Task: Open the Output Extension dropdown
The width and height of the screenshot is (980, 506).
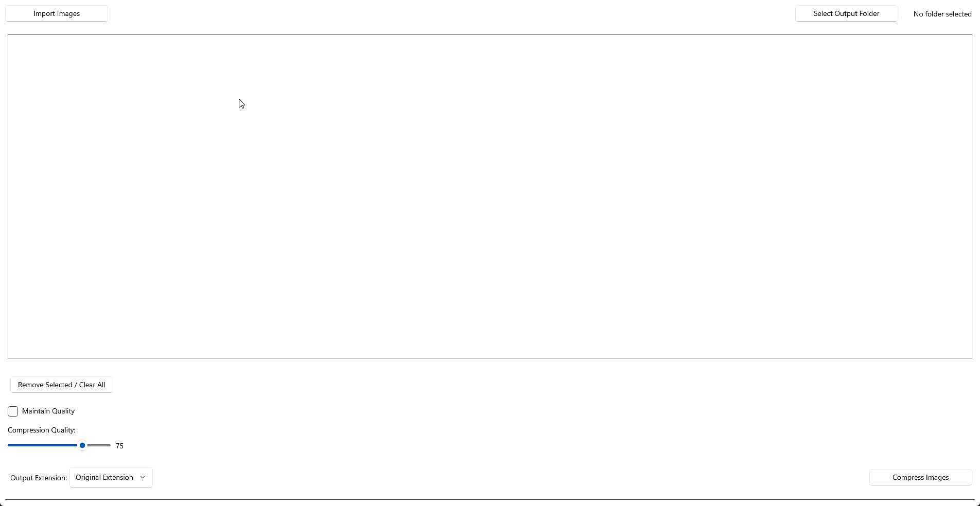Action: click(x=111, y=477)
